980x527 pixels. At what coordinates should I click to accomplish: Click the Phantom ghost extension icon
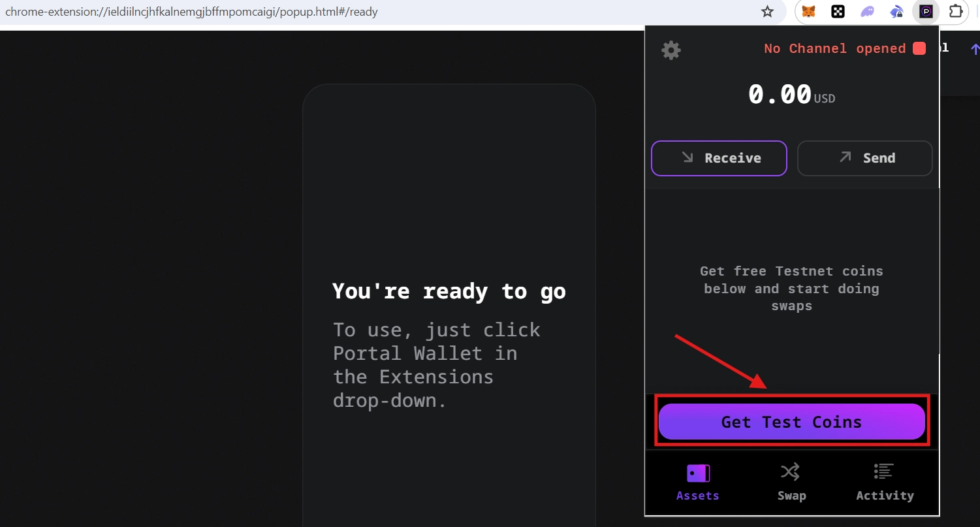[867, 12]
